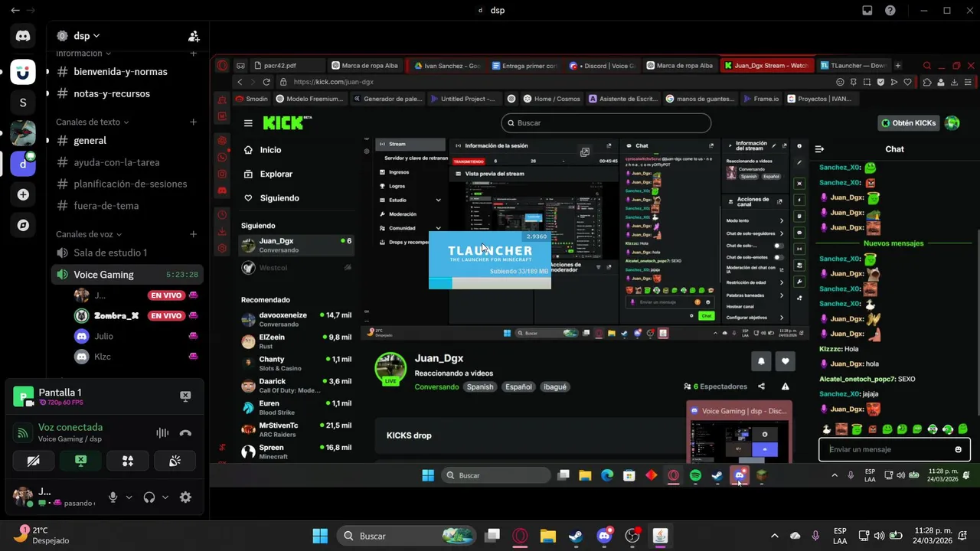Deafen with the headphones button
The width and height of the screenshot is (980, 551).
click(x=149, y=497)
